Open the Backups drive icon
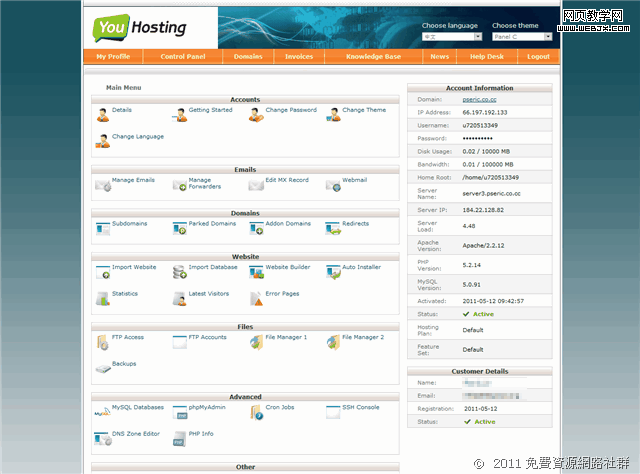 click(103, 369)
